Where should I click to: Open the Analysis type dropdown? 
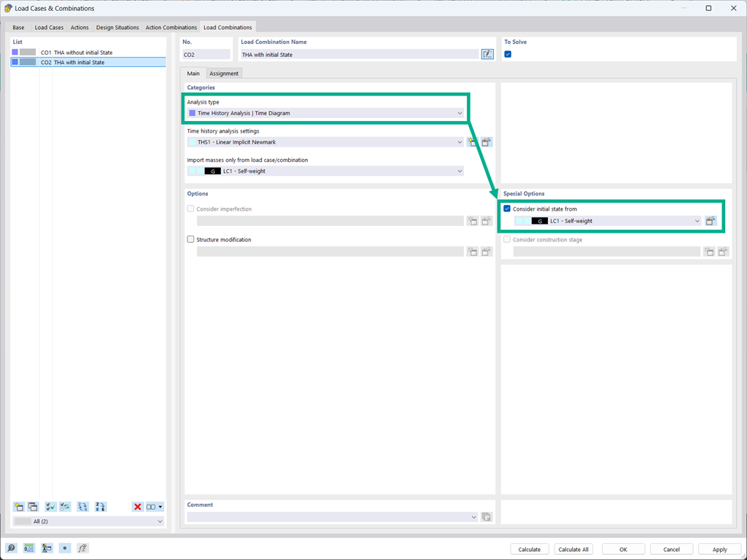coord(459,113)
